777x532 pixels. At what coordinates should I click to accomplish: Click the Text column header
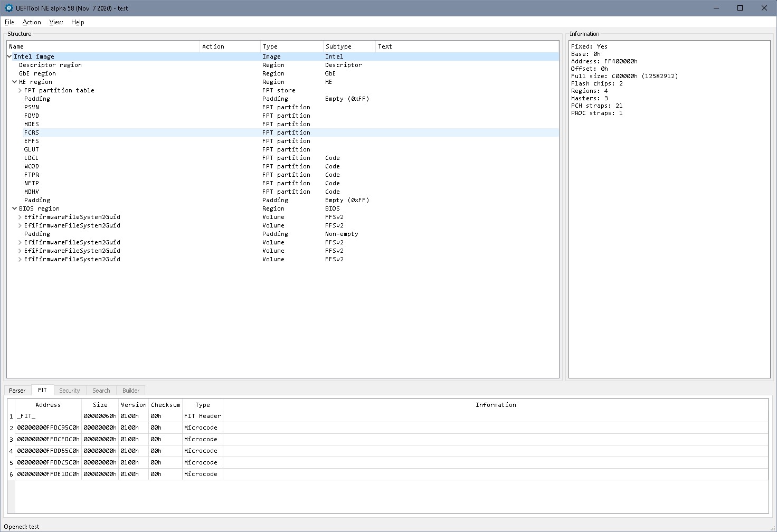tap(467, 46)
